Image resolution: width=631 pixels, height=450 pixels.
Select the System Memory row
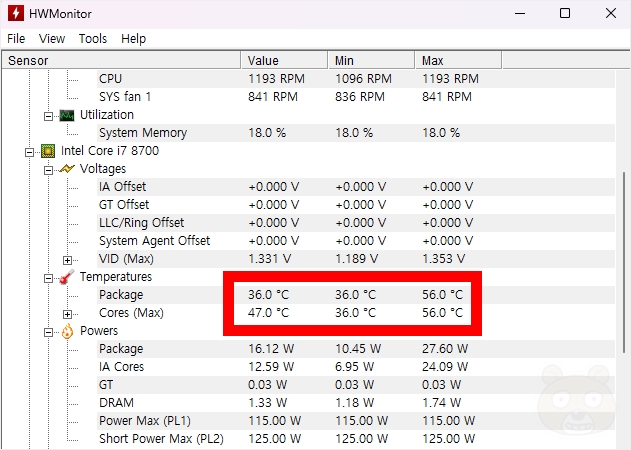[356, 133]
